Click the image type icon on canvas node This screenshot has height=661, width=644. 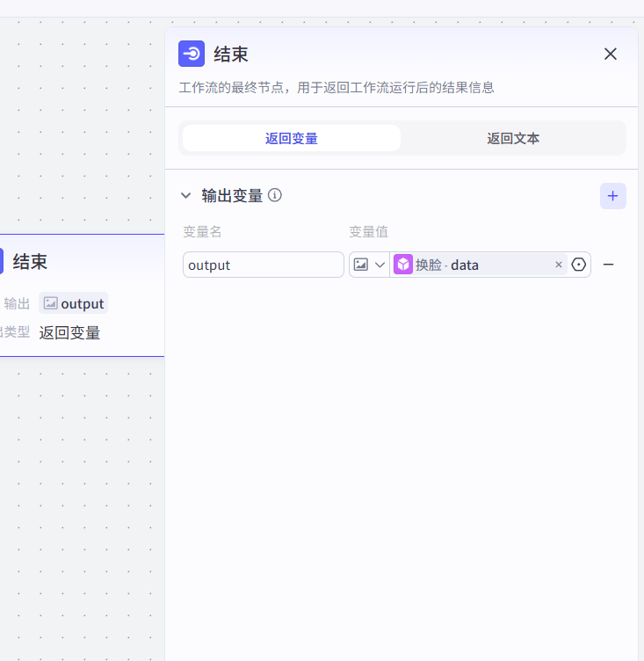(x=51, y=303)
